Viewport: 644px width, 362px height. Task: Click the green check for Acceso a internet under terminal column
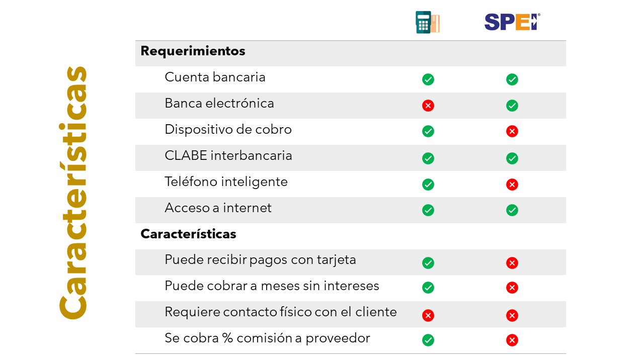click(428, 210)
